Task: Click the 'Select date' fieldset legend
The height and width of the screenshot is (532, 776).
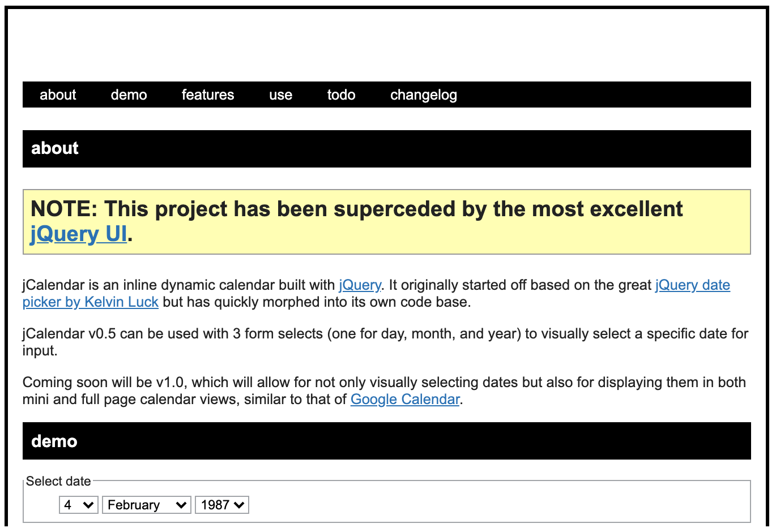Action: (58, 481)
